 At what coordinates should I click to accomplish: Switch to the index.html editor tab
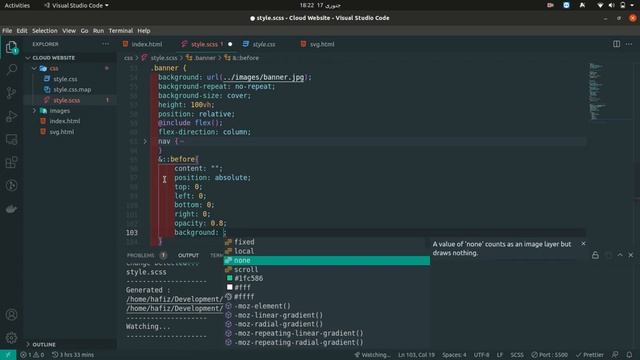tap(142, 44)
